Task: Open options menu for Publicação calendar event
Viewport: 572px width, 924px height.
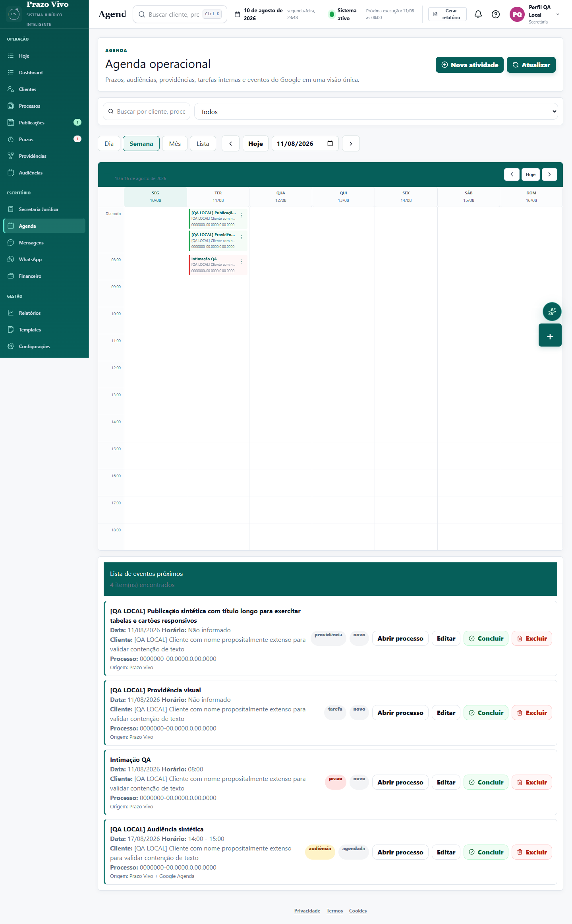Action: click(x=242, y=215)
